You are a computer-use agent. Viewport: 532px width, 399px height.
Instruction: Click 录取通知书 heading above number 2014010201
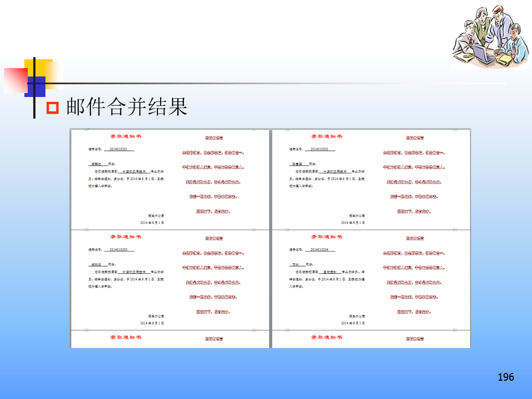(126, 136)
